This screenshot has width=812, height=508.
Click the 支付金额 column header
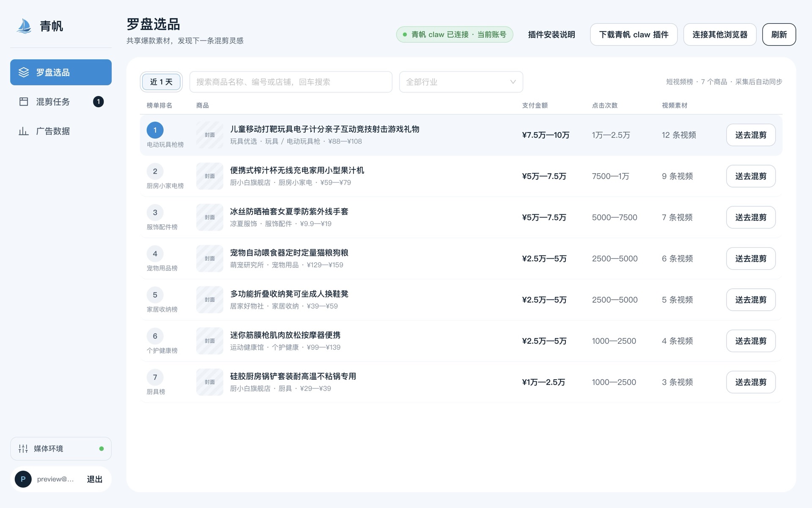point(535,105)
